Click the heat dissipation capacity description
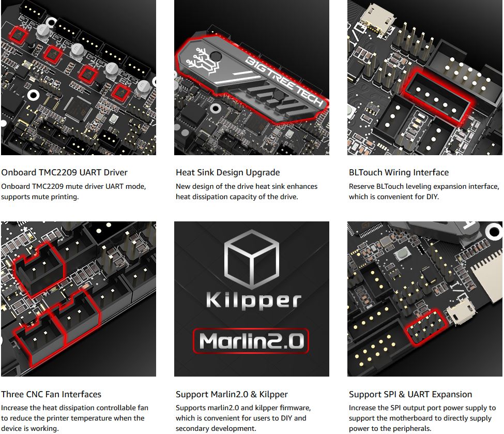This screenshot has height=434, width=504. 247,191
